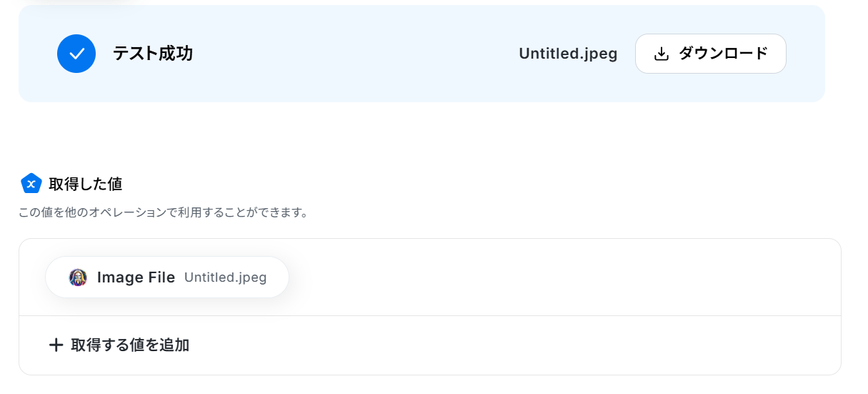
Task: Click the 取得した値 heading
Action: click(x=86, y=184)
